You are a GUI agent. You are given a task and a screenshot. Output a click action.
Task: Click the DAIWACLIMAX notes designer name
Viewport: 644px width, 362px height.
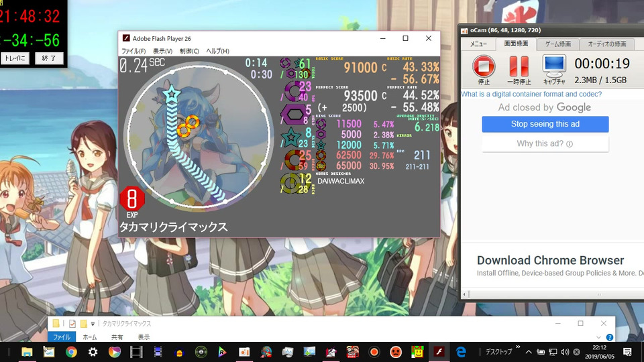pos(341,181)
